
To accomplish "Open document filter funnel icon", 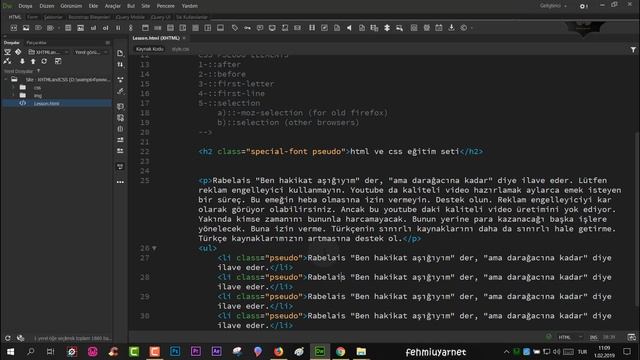I will (633, 50).
